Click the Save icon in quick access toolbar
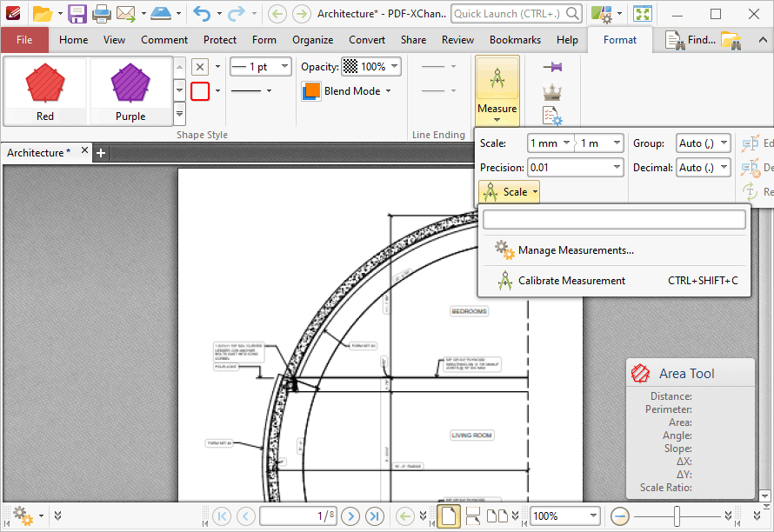The image size is (774, 532). click(x=77, y=14)
